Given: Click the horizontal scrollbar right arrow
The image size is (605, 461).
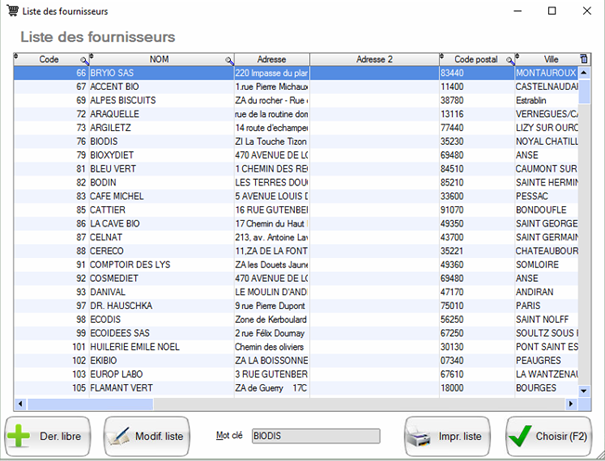Looking at the screenshot, I should click(572, 405).
